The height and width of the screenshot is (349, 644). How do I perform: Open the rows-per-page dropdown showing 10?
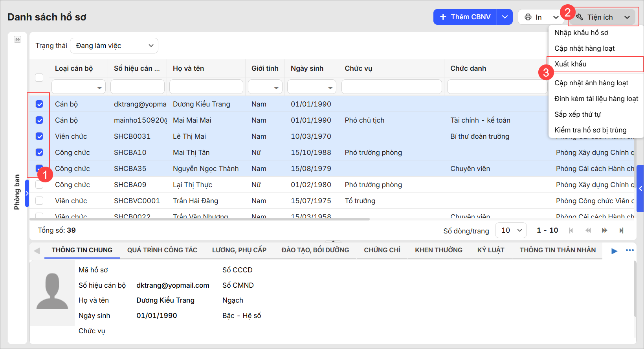511,230
